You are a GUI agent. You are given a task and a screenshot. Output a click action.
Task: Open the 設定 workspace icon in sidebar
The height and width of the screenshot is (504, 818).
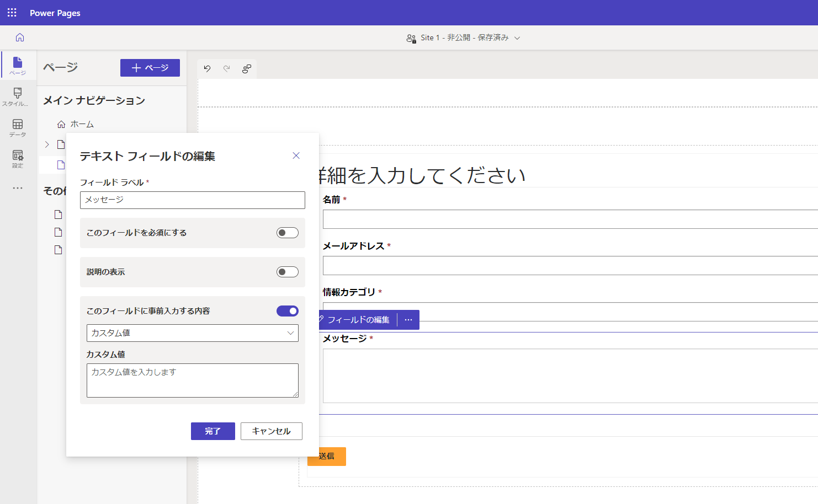click(17, 159)
